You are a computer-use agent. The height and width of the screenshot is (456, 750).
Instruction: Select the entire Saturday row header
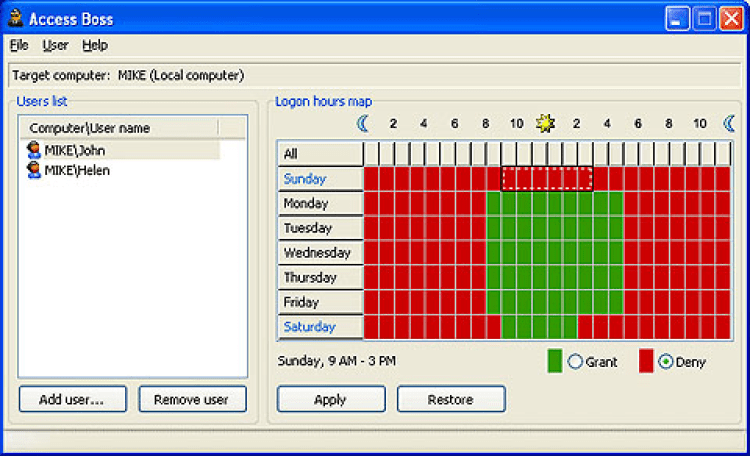click(x=320, y=327)
